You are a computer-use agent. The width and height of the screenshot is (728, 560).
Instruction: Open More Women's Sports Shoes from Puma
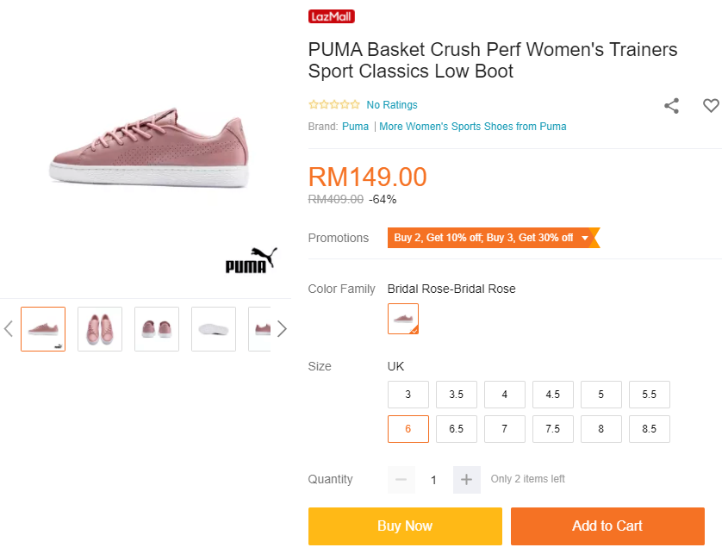473,127
